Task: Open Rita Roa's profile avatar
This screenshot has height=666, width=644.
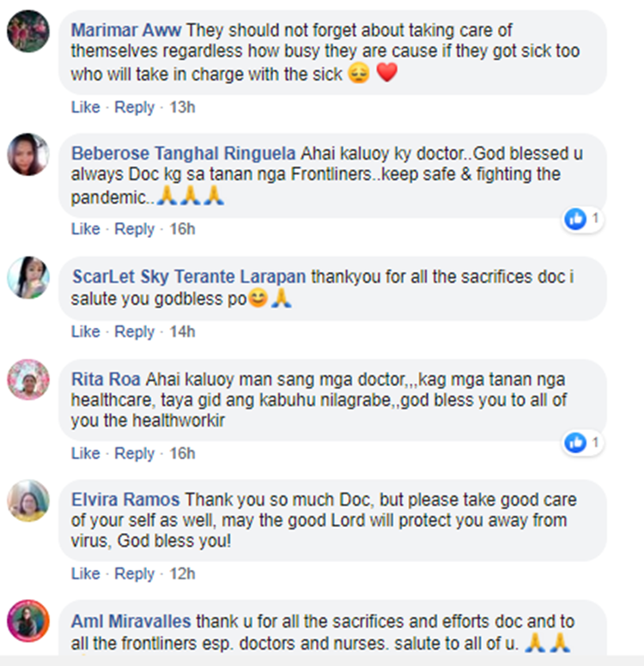Action: tap(28, 379)
